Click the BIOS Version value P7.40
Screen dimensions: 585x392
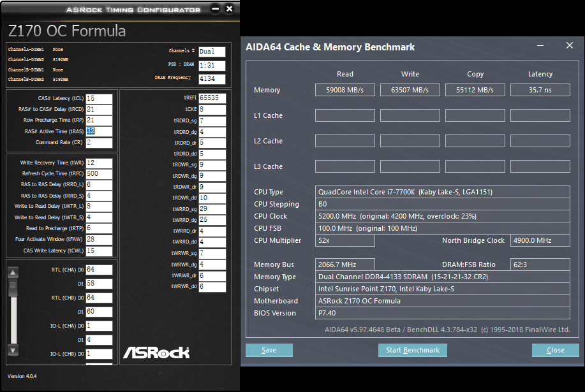(x=443, y=313)
